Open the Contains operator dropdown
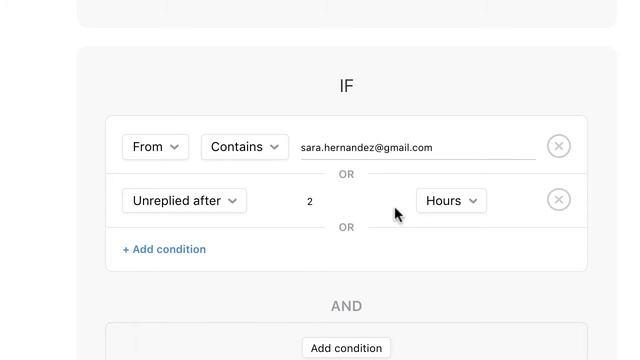Image resolution: width=640 pixels, height=360 pixels. 245,147
